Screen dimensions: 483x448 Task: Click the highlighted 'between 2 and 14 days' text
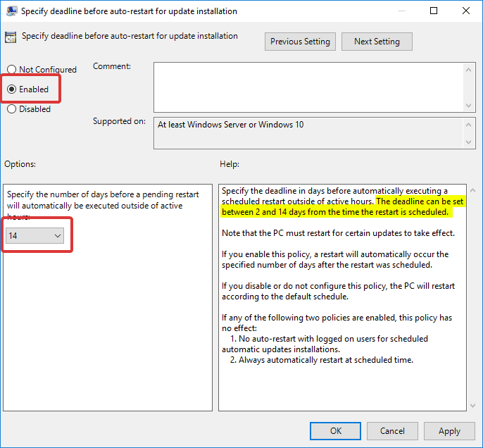(x=263, y=212)
